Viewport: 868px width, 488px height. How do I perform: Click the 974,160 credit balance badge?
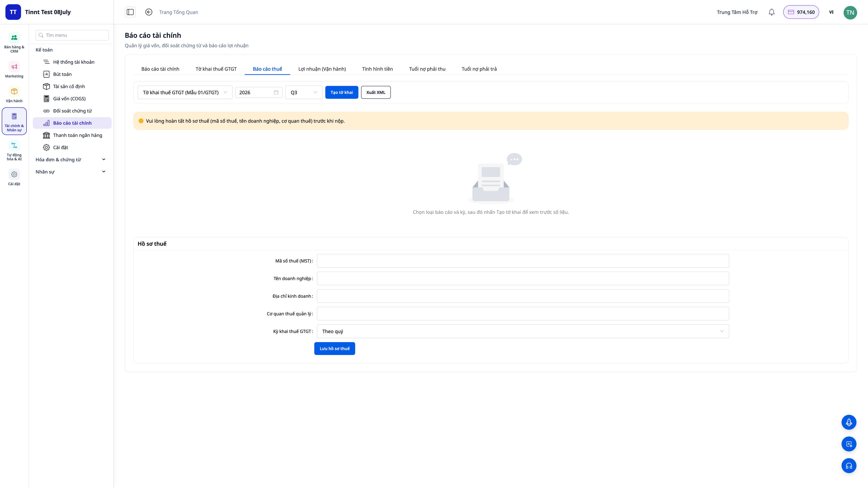pos(801,12)
